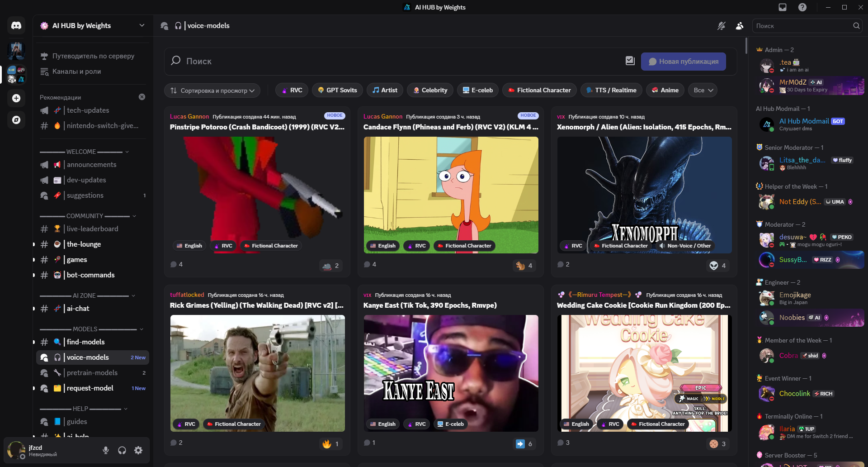
Task: Collapse the WELCOME category
Action: point(84,152)
